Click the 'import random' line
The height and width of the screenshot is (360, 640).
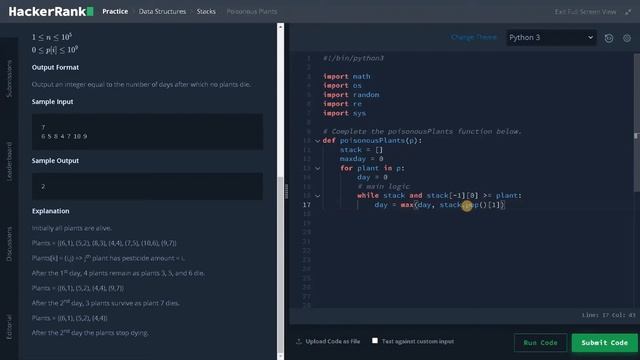(x=351, y=95)
